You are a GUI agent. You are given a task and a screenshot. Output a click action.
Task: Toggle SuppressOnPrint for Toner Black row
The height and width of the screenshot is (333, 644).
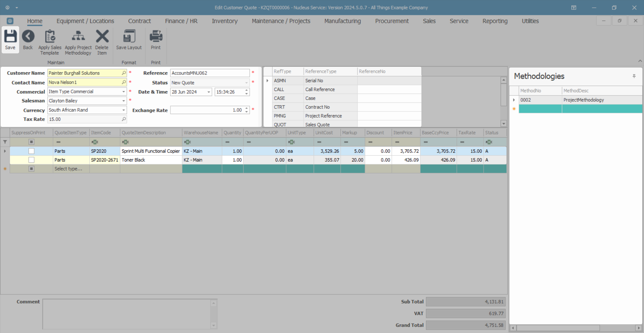(31, 160)
